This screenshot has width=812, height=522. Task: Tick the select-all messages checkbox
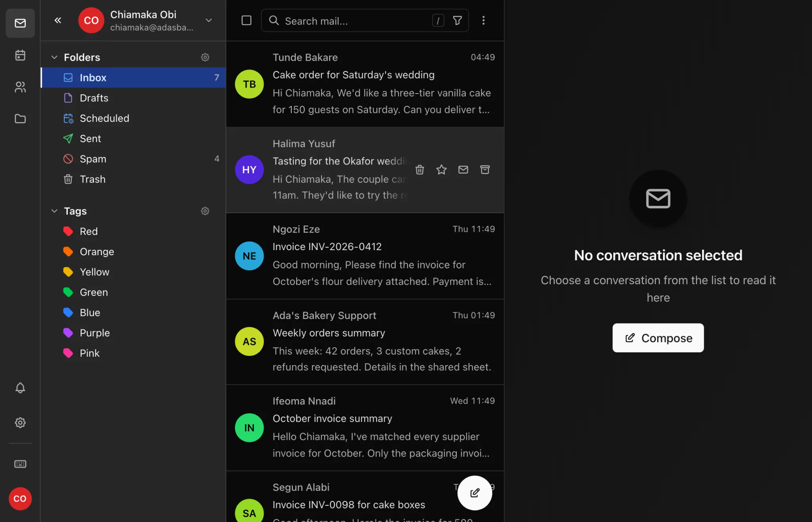point(247,20)
